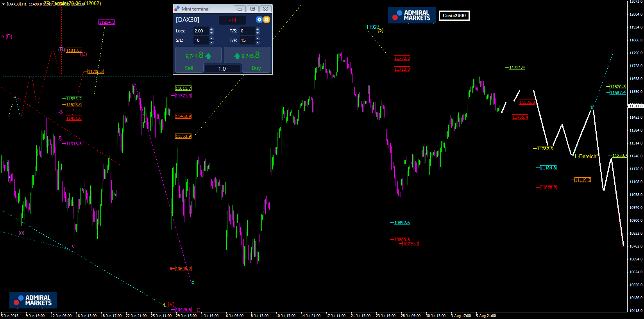Increase the Lots value with up arrow

(211, 29)
